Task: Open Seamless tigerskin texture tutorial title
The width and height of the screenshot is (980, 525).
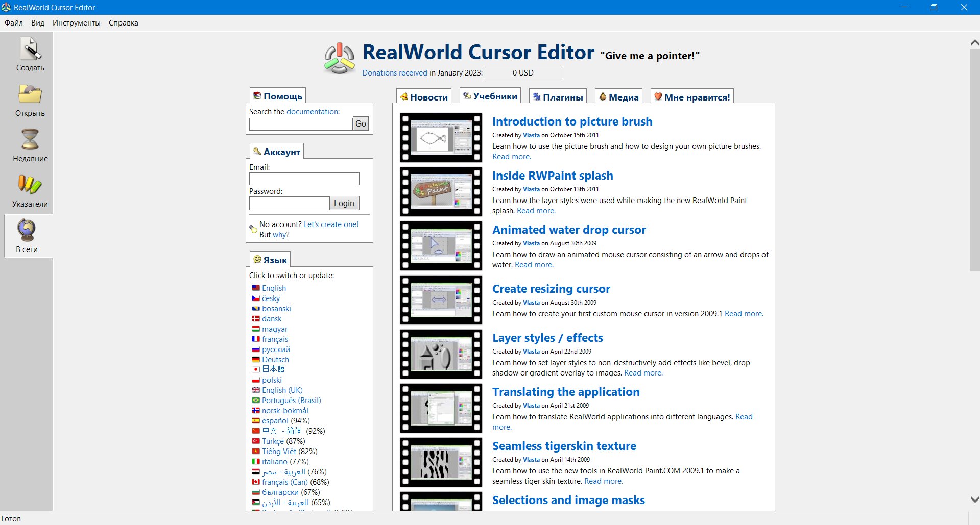Action: (x=564, y=446)
